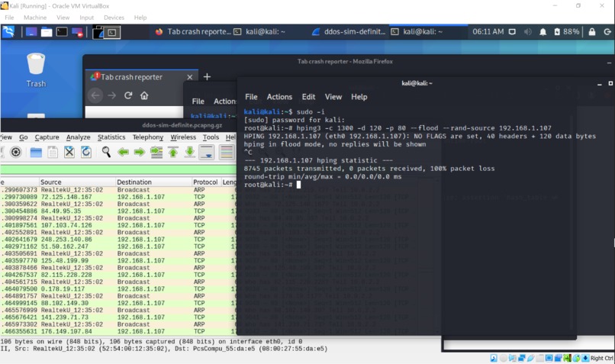This screenshot has height=364, width=615.
Task: Click the screen recorder panel launcher
Action: (77, 32)
